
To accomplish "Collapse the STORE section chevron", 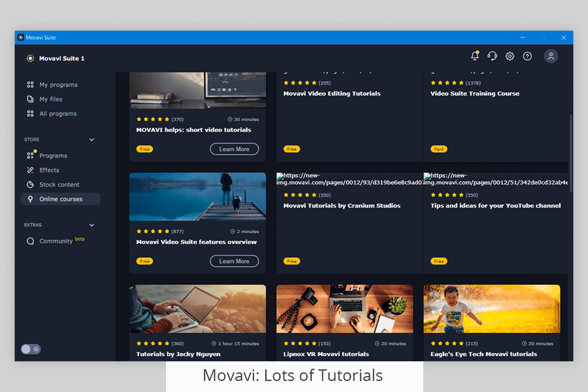I will (91, 140).
